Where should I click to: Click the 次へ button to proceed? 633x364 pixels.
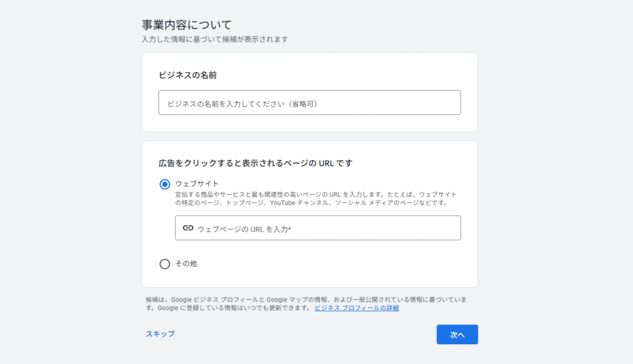click(x=457, y=334)
